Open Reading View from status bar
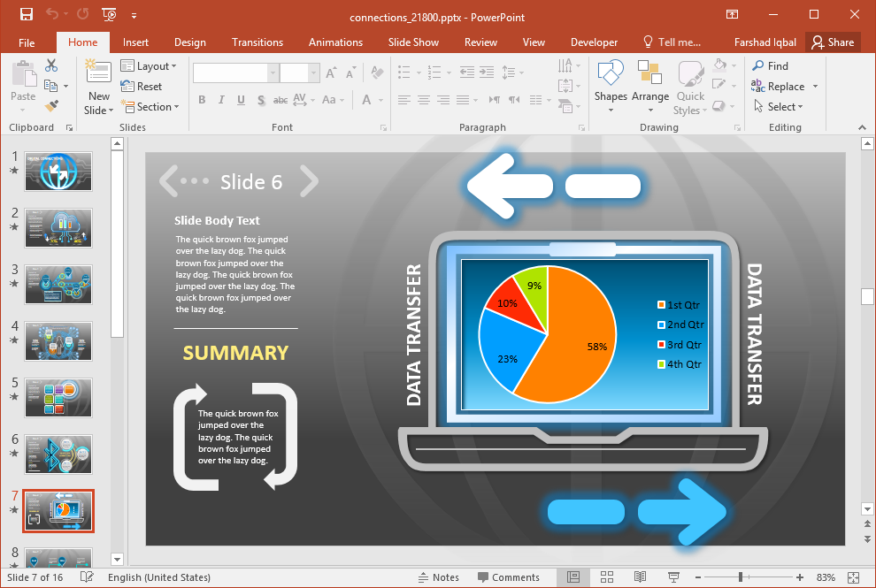Viewport: 876px width, 588px height. coord(641,577)
